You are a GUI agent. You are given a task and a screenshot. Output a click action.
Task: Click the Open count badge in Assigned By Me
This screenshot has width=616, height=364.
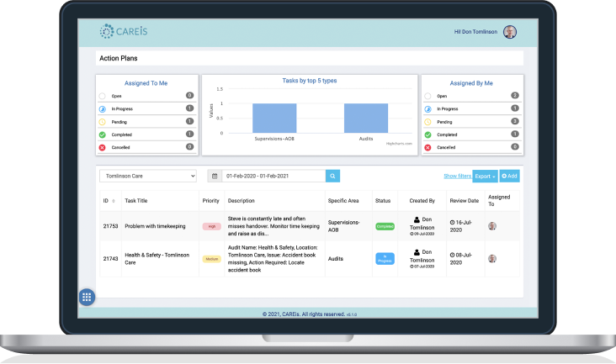coord(515,95)
